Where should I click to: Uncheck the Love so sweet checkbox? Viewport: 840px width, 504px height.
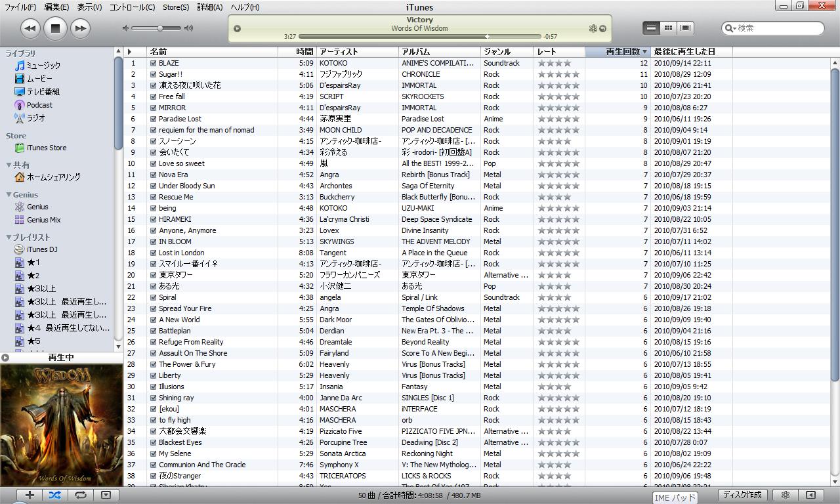pos(153,164)
